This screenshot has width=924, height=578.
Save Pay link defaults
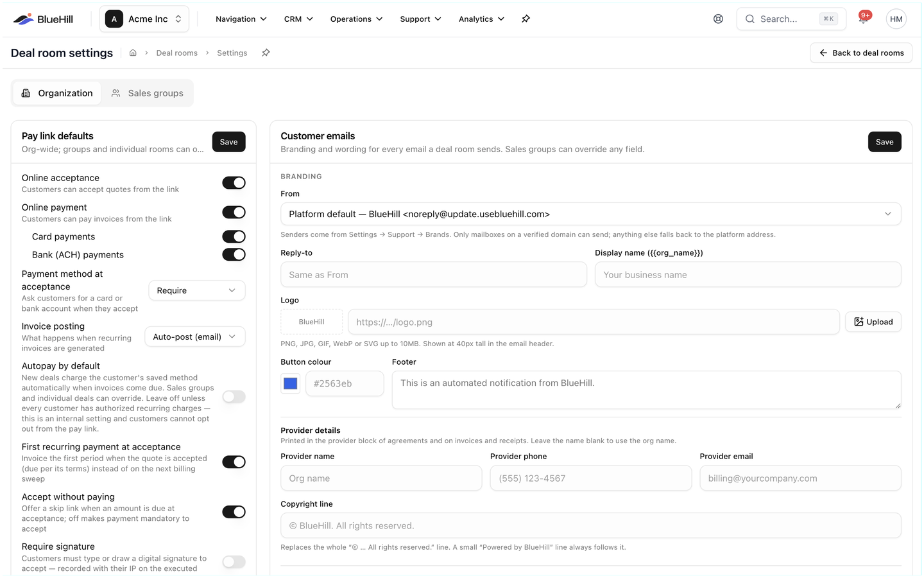coord(229,142)
